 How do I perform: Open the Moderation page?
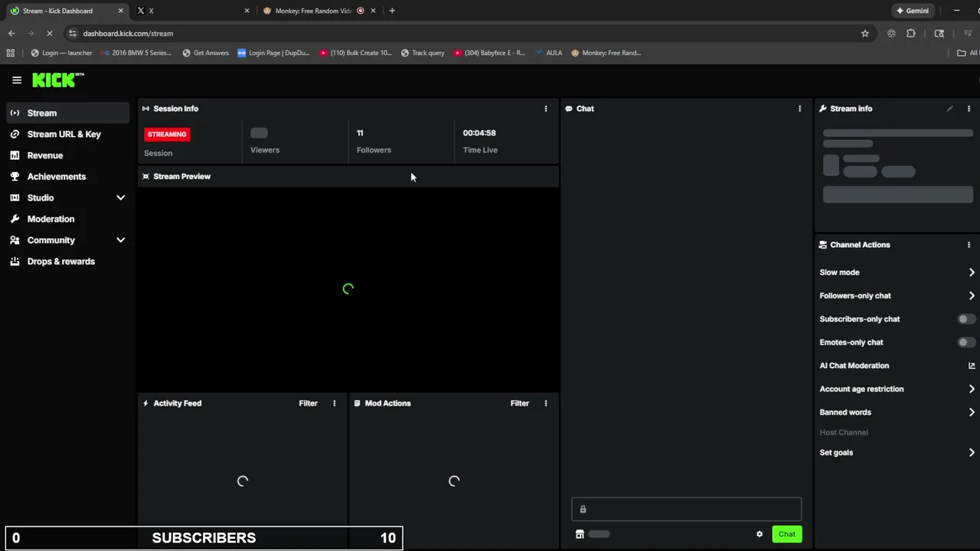click(x=51, y=219)
